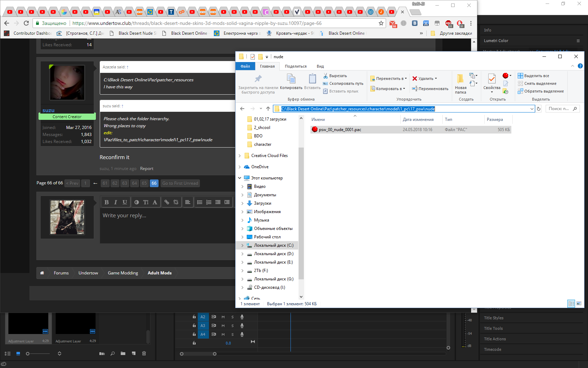Click the trash icon in Premiere project panel

(144, 353)
